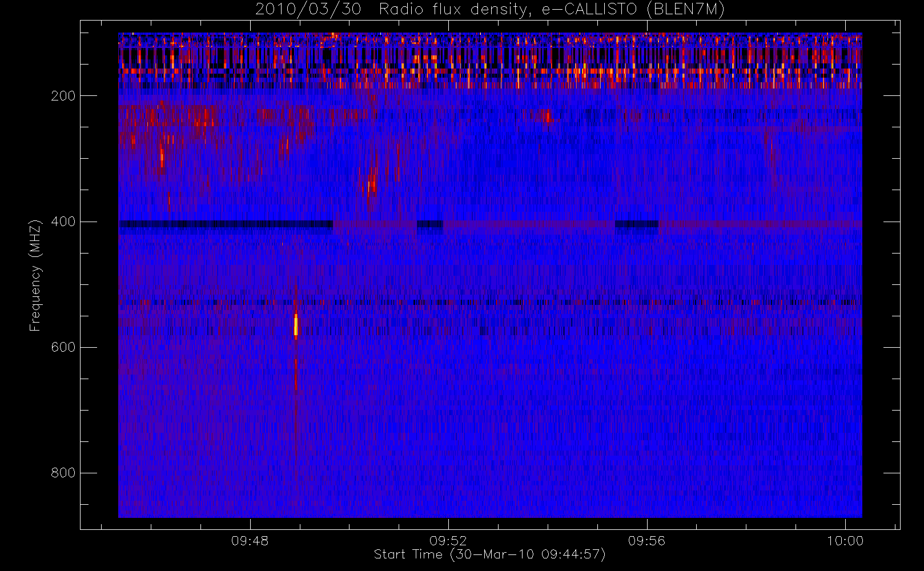924x571 pixels.
Task: Click the 'Frequency (MHZ)' axis label
Action: click(35, 275)
